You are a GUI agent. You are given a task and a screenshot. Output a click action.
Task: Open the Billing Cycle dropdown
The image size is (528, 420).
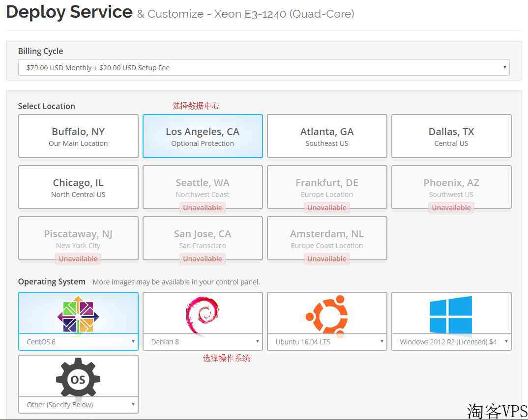pyautogui.click(x=264, y=68)
